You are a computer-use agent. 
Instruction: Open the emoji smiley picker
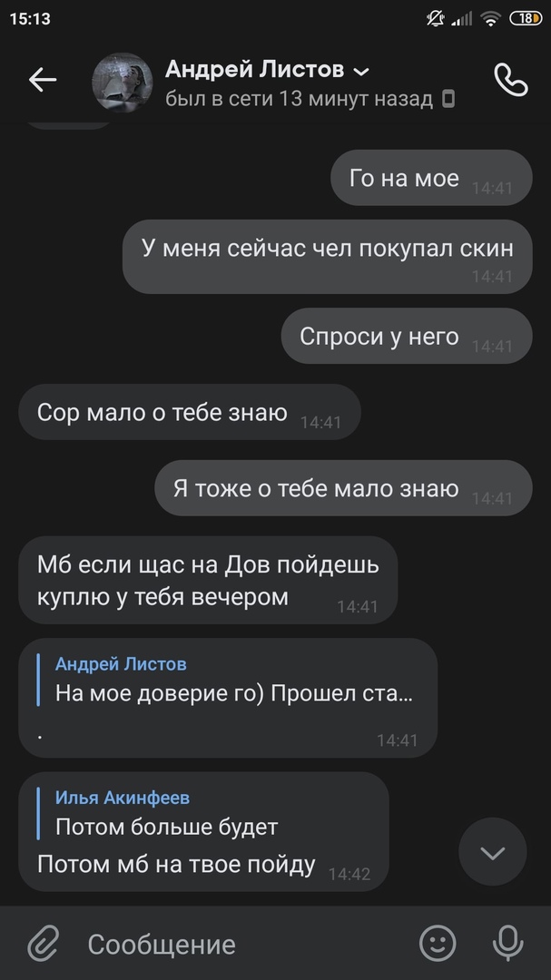438,943
